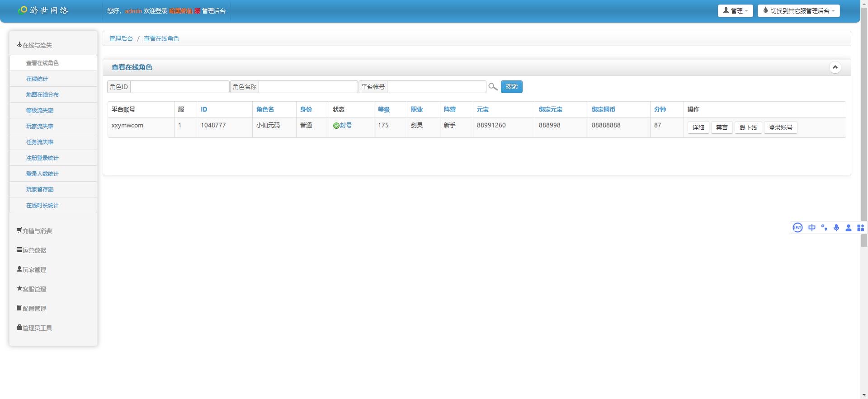Sort table by 绑定元宝 column
This screenshot has width=868, height=399.
tap(551, 109)
